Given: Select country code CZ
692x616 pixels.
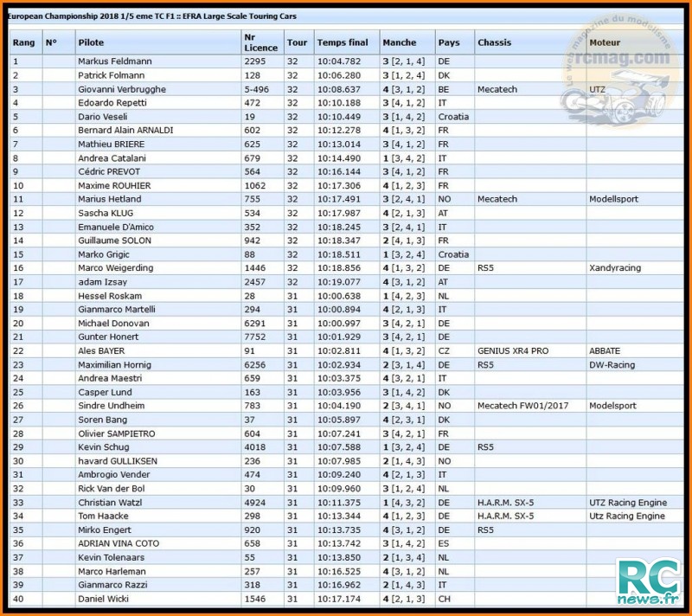Looking at the screenshot, I should pyautogui.click(x=444, y=350).
